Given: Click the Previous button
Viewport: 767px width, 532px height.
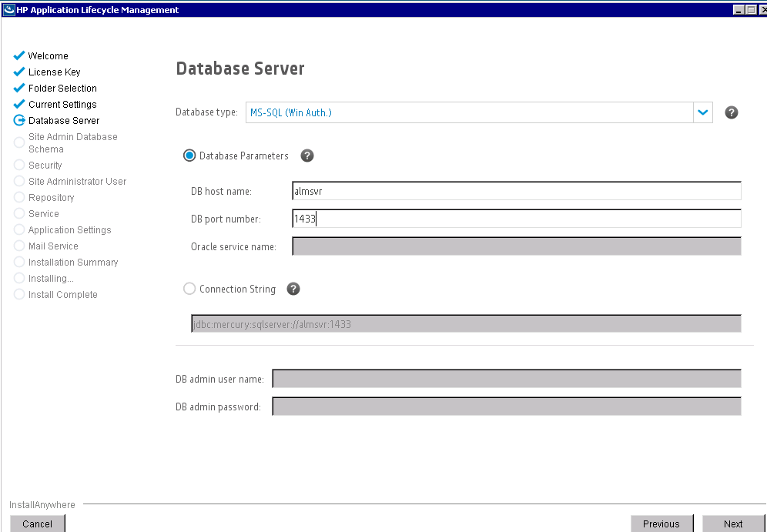Looking at the screenshot, I should tap(661, 524).
